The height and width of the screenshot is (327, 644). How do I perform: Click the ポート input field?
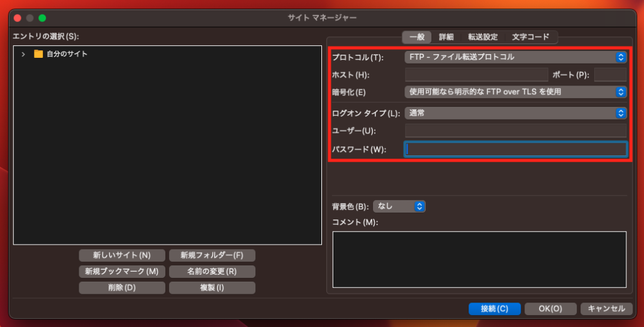(x=609, y=75)
